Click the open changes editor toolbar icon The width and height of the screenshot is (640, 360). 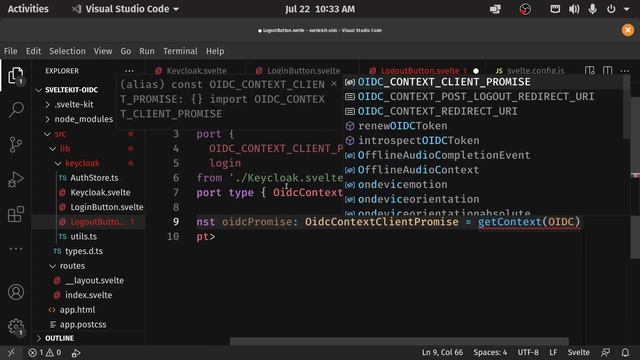[589, 71]
